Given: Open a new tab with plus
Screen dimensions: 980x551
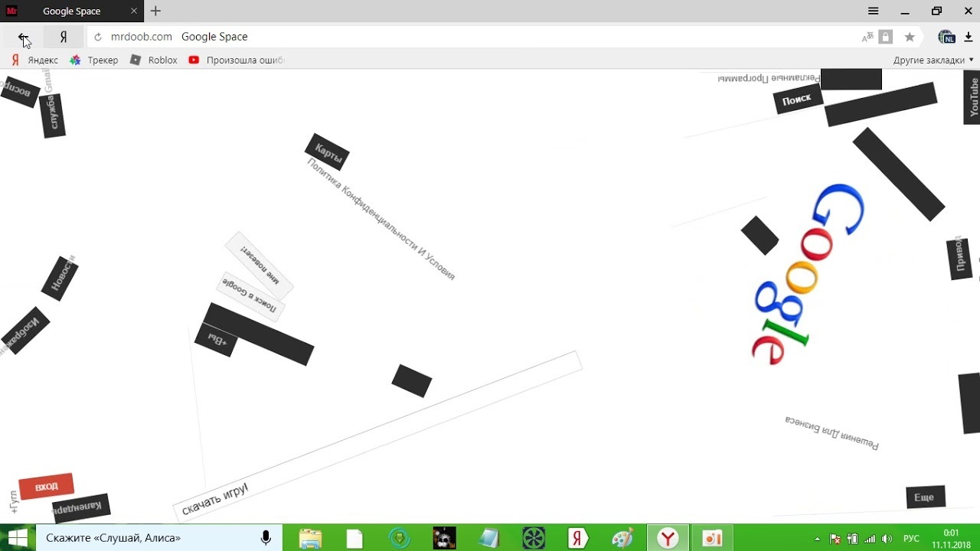Looking at the screenshot, I should (x=156, y=11).
